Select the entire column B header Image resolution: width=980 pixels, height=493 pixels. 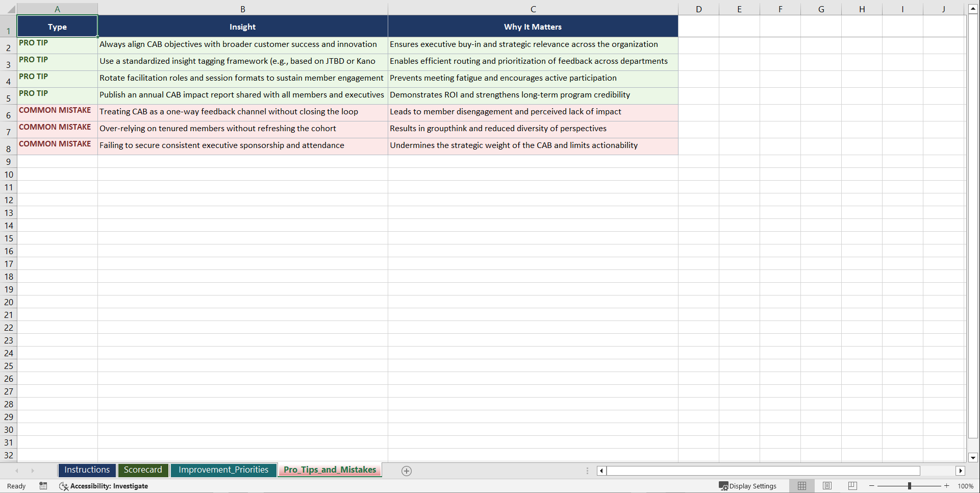coord(243,9)
